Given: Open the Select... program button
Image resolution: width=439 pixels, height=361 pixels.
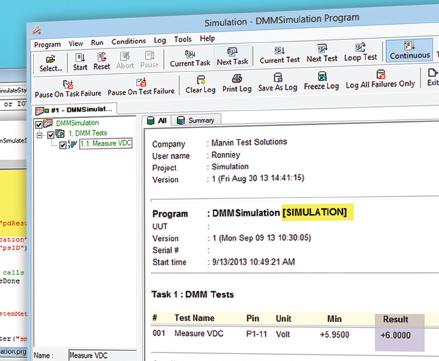Looking at the screenshot, I should click(51, 63).
